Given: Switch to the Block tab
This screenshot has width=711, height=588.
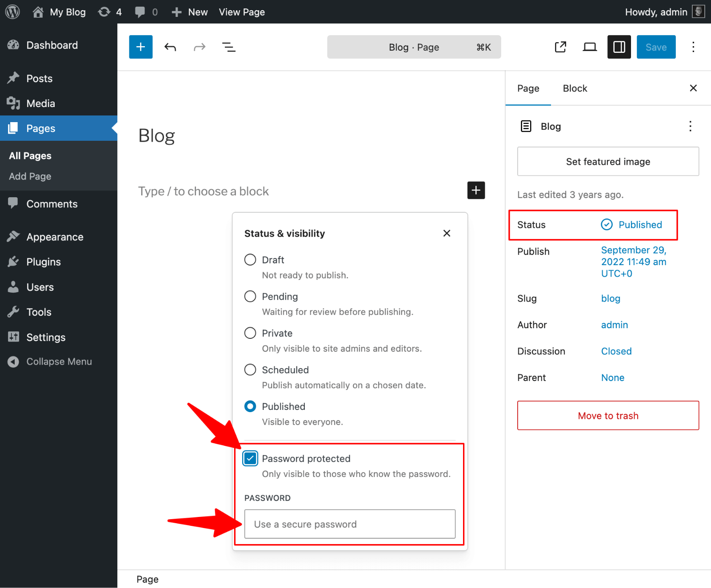Looking at the screenshot, I should tap(575, 88).
